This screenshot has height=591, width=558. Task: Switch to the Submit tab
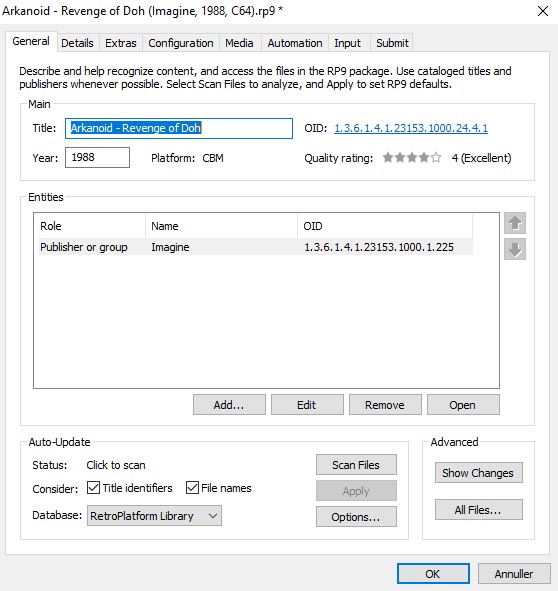(392, 43)
